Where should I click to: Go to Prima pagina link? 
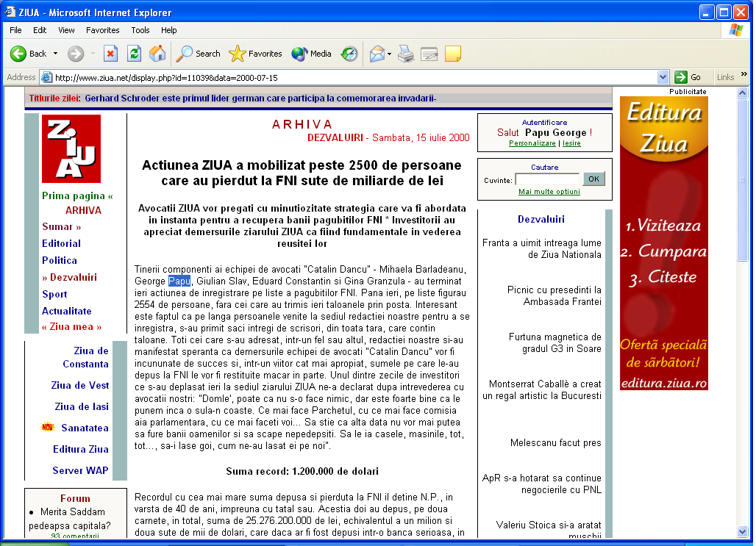[x=77, y=195]
